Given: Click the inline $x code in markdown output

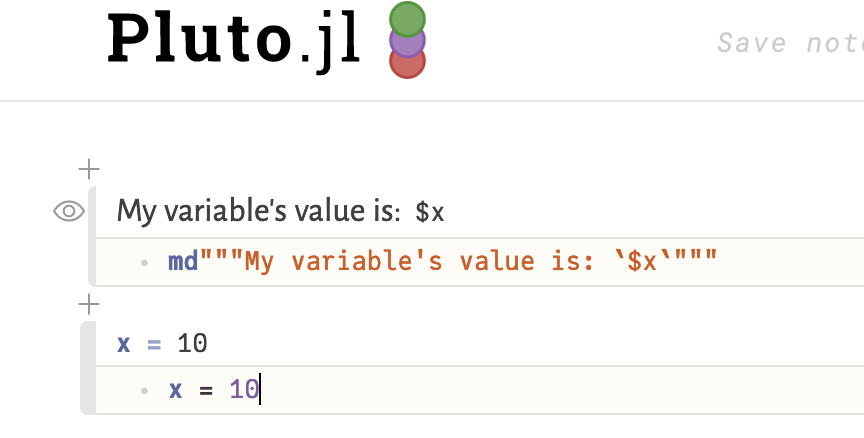Looking at the screenshot, I should point(430,212).
